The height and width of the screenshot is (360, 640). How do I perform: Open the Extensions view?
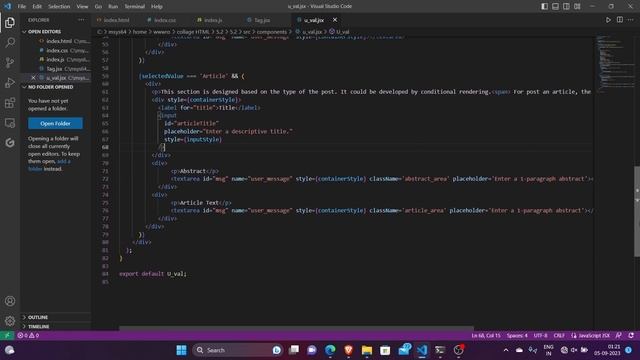coord(10,102)
